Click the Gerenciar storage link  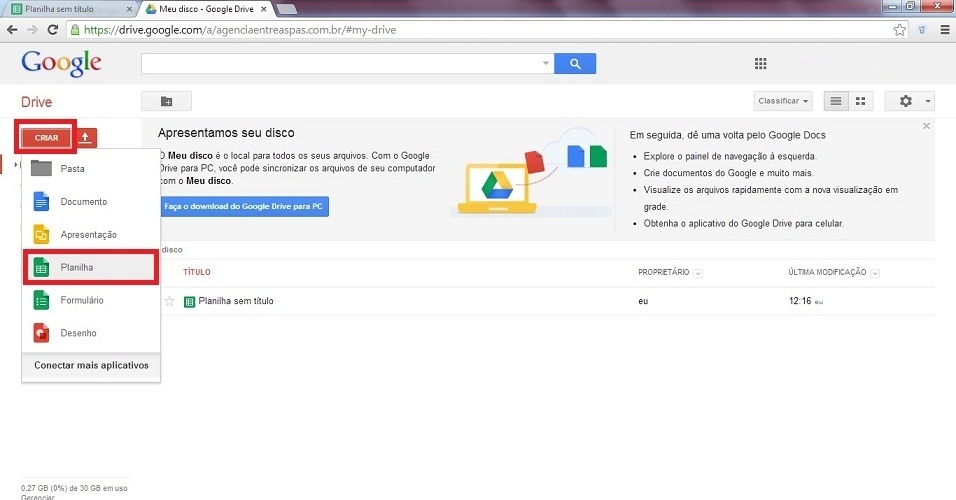pyautogui.click(x=38, y=497)
